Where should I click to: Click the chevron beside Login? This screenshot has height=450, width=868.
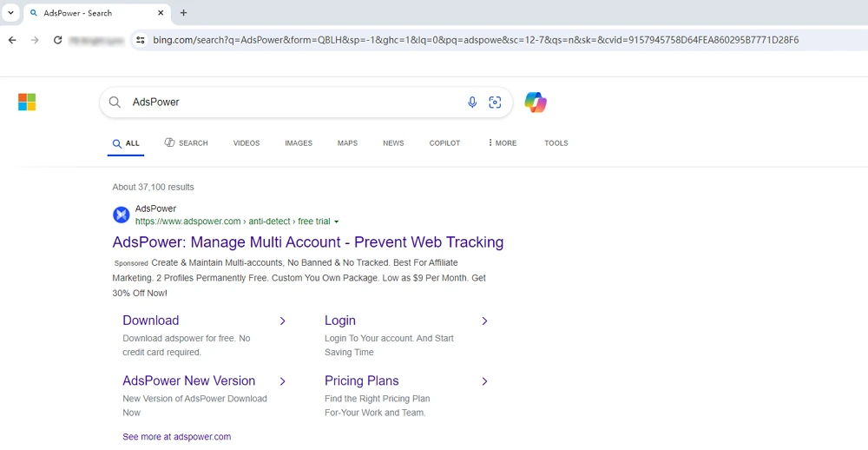(484, 321)
